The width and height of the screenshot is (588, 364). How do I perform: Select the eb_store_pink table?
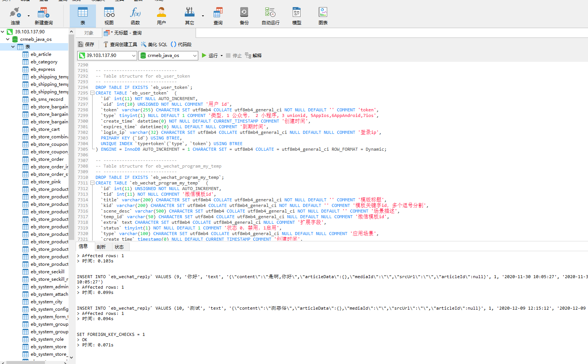click(x=46, y=182)
